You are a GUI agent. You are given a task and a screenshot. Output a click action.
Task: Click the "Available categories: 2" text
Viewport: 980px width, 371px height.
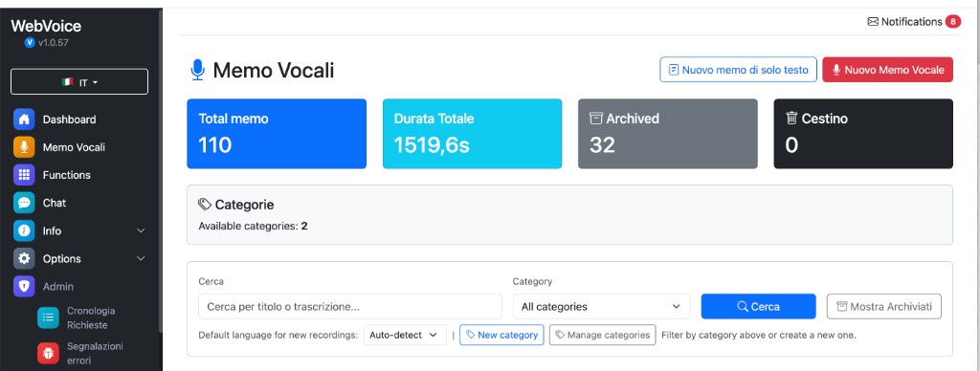coord(253,226)
